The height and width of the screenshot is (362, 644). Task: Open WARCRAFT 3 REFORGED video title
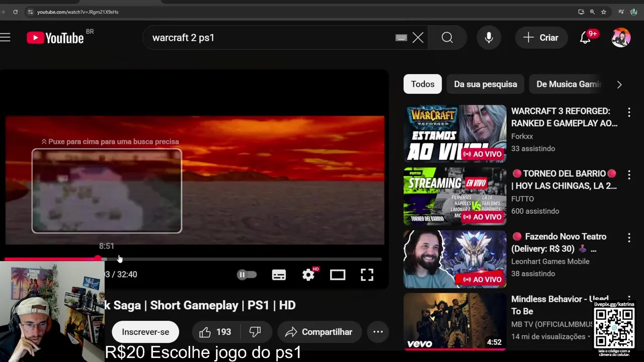coord(564,117)
